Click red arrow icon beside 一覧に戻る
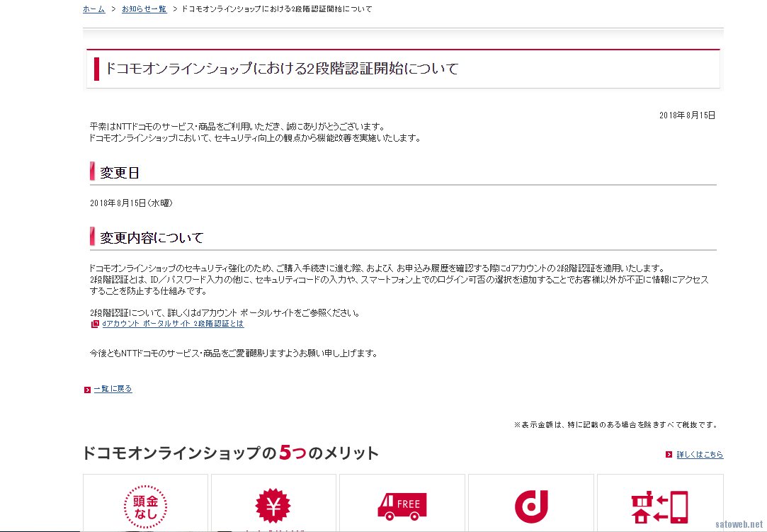 click(x=87, y=390)
